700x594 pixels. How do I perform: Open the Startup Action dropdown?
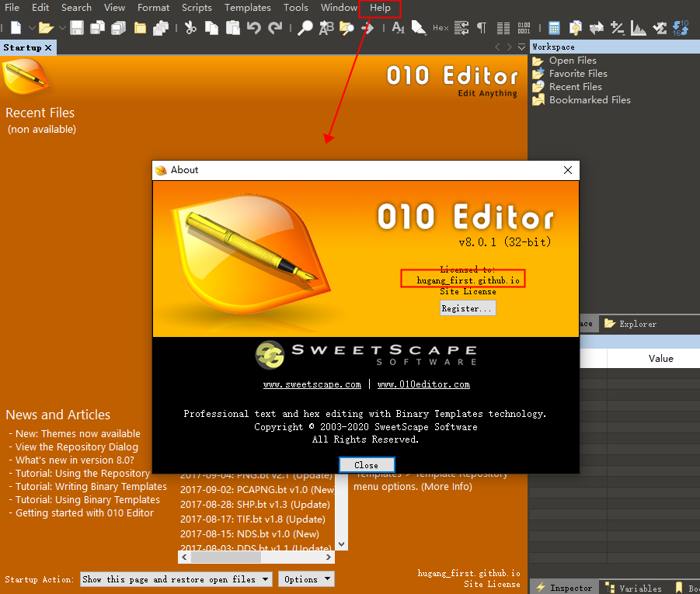(x=176, y=579)
